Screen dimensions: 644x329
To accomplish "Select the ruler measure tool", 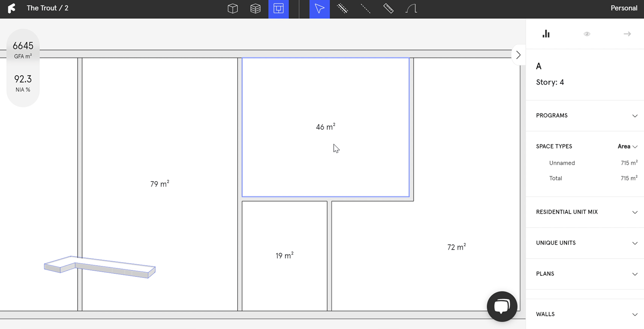I will click(388, 9).
